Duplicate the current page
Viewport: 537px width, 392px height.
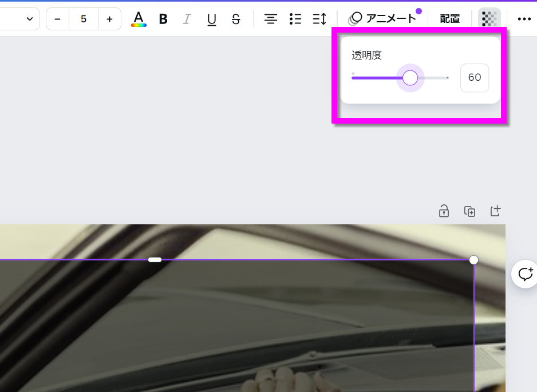click(469, 211)
